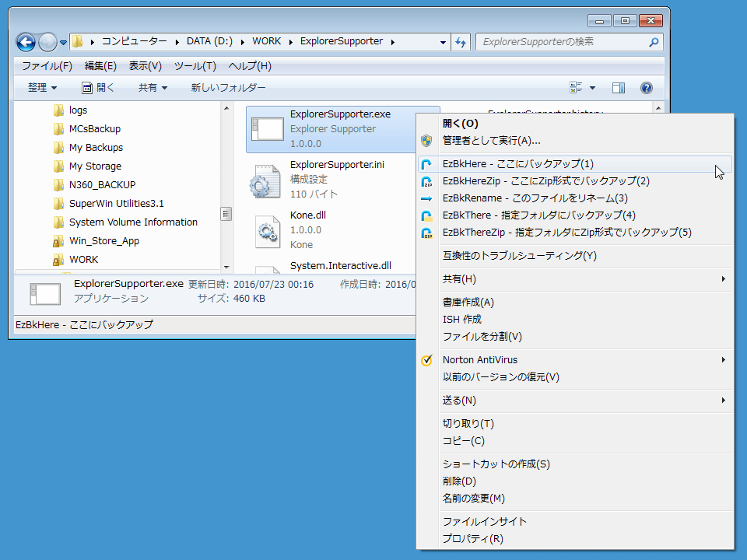Click the EzBkHereZip zip icon
This screenshot has height=560, width=747.
[426, 181]
